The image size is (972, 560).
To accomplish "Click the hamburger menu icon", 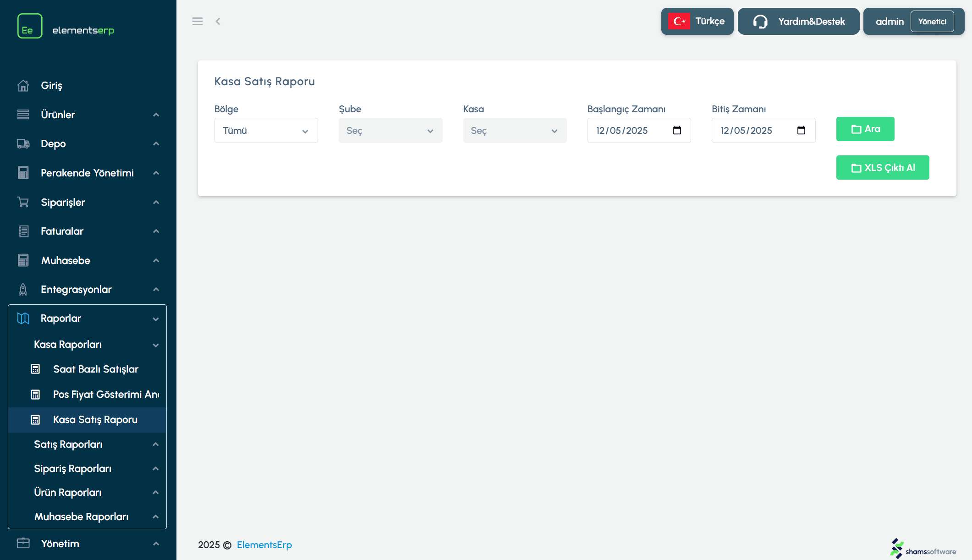I will click(x=198, y=22).
